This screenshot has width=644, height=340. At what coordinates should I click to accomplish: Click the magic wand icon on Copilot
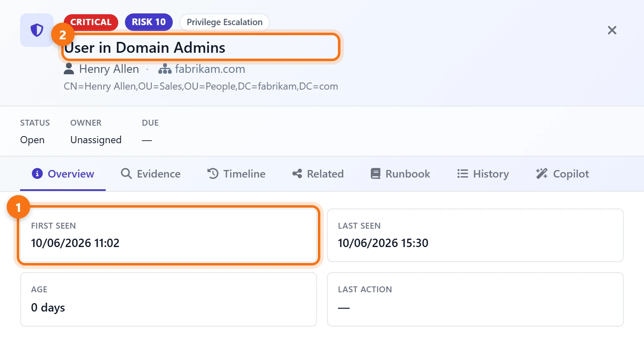tap(542, 173)
